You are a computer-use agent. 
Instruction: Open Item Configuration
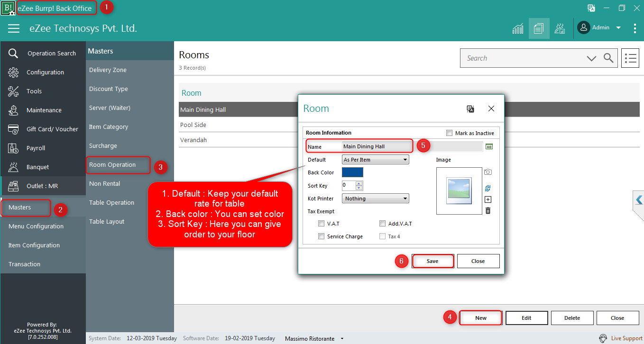[34, 245]
